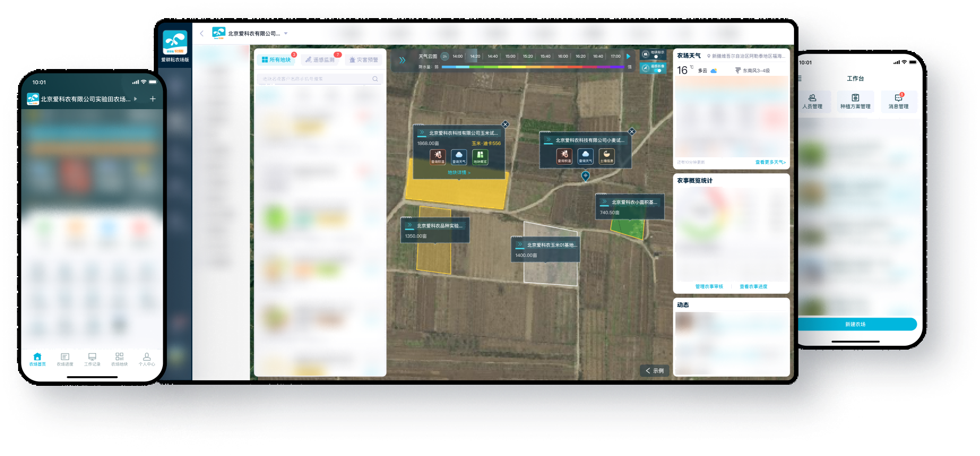
Task: Click 土壤信息 icon in wheat plot popup
Action: click(606, 155)
